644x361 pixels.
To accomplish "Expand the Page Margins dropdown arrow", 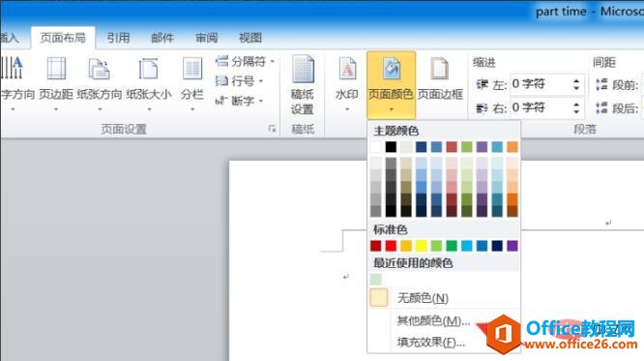I will click(x=56, y=109).
